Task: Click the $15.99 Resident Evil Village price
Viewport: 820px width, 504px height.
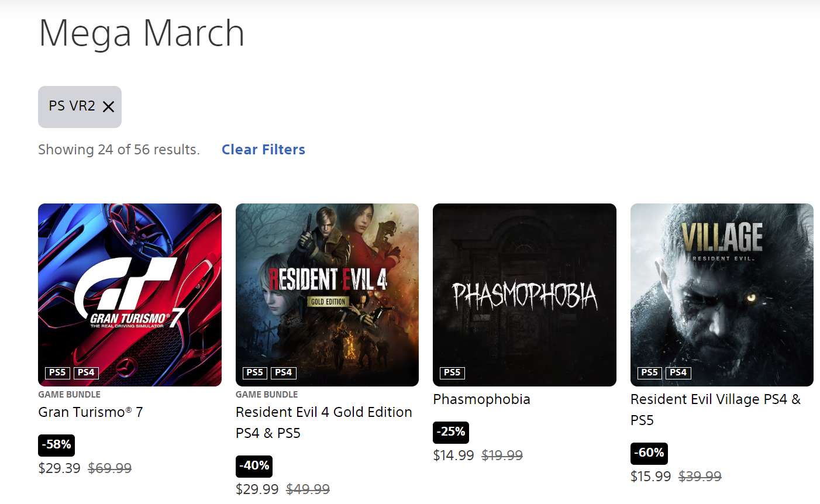Action: [650, 477]
